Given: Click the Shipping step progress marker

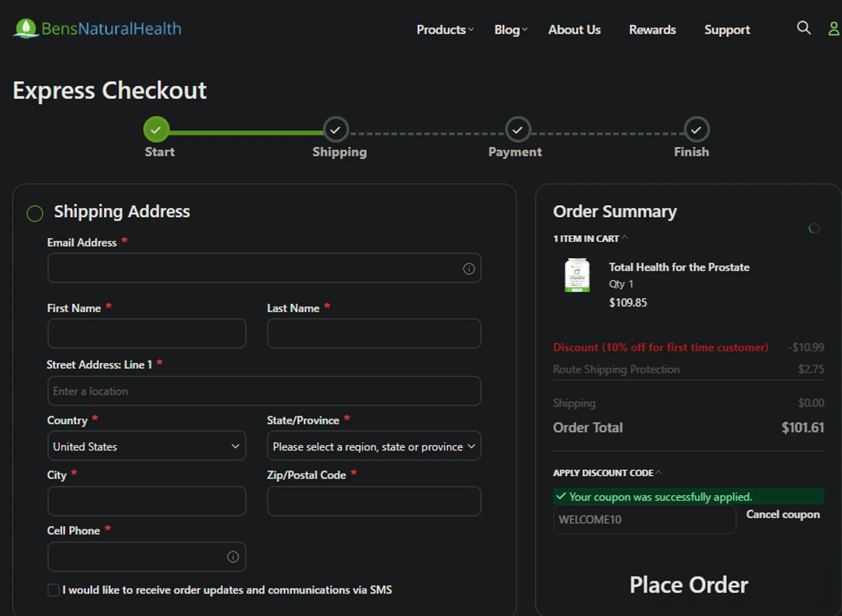Looking at the screenshot, I should 336,130.
